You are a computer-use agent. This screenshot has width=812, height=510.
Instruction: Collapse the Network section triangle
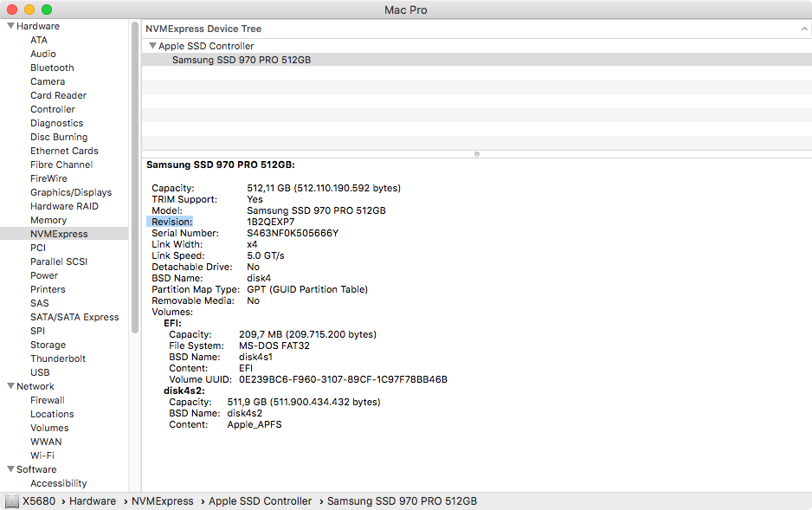10,386
